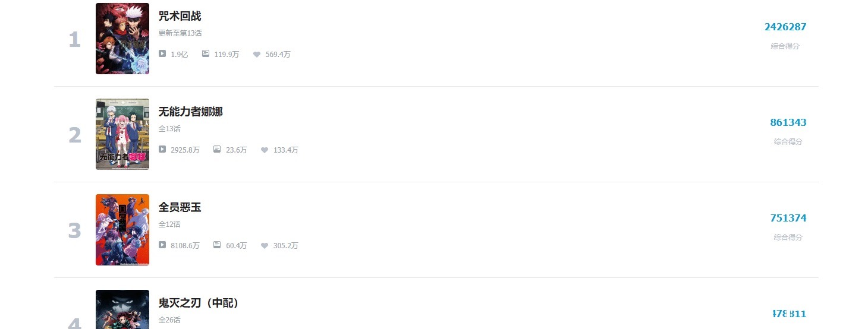Click the 全员恶玉 cover thumbnail
This screenshot has width=868, height=329.
pos(122,230)
